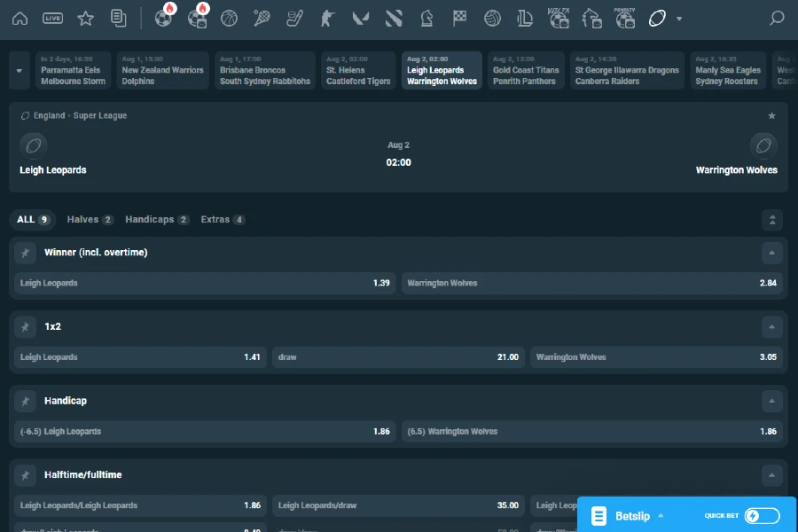
Task: Toggle the favorites star in the toolbar
Action: [84, 17]
